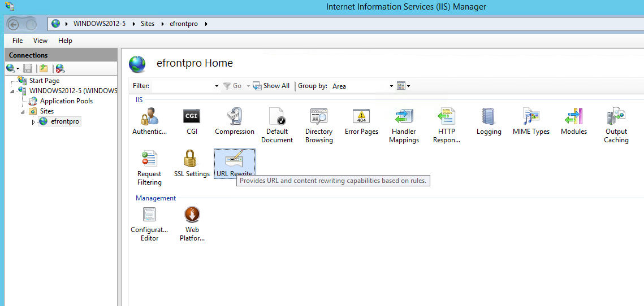The image size is (644, 306).
Task: Open the view mode dropdown button
Action: pyautogui.click(x=403, y=86)
